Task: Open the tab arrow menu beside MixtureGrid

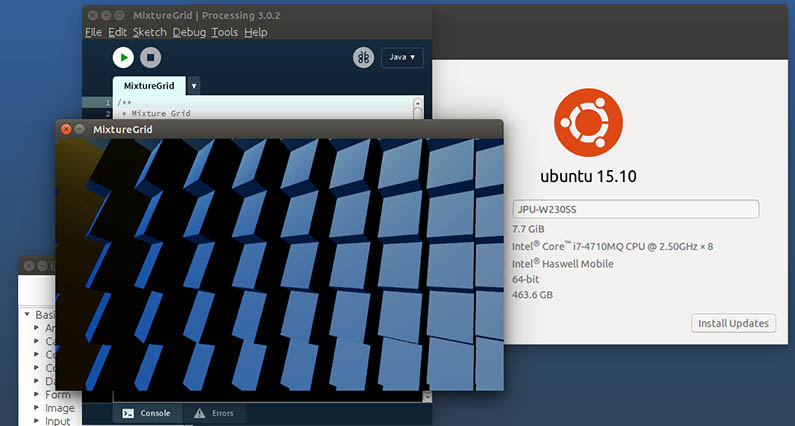Action: pyautogui.click(x=193, y=86)
